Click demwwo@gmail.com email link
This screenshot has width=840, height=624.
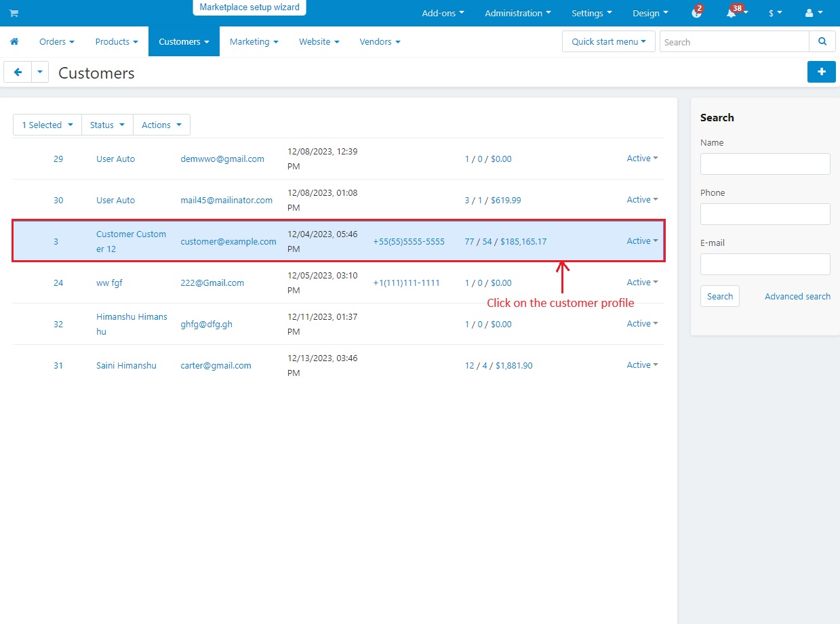222,159
